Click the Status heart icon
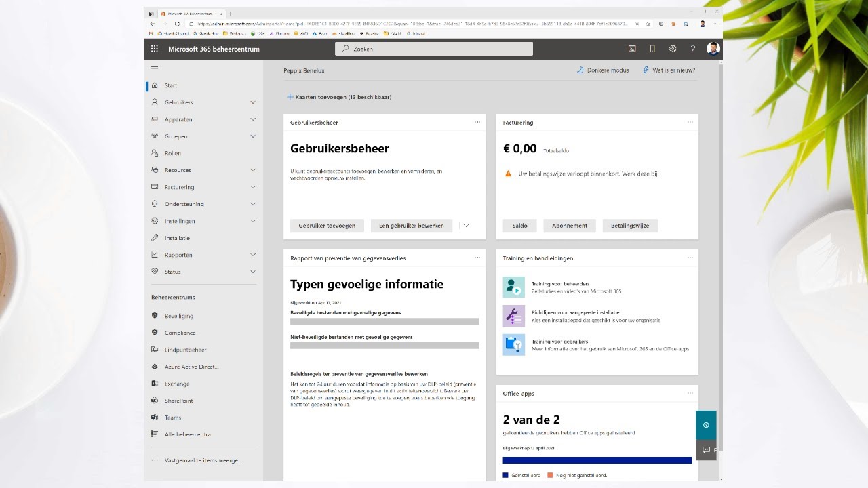The height and width of the screenshot is (488, 868). coord(155,272)
